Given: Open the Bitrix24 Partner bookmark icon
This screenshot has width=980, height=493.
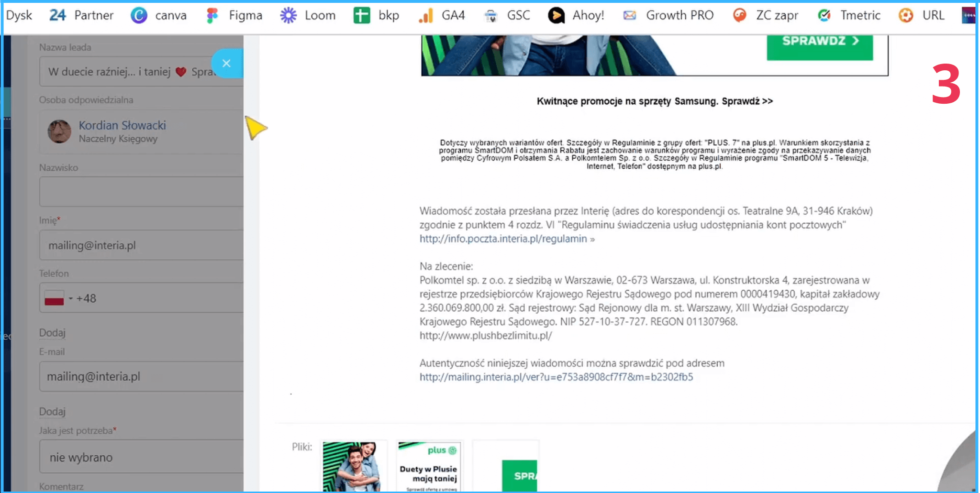Looking at the screenshot, I should click(57, 15).
